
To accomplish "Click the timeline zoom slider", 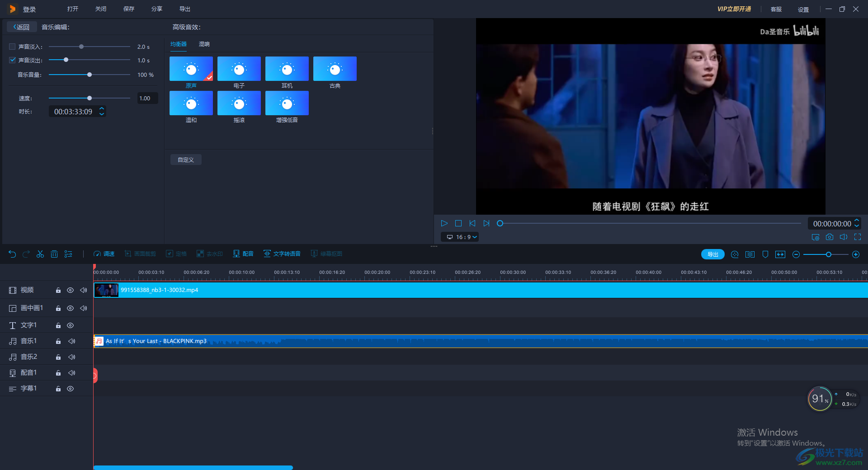I will (x=826, y=254).
